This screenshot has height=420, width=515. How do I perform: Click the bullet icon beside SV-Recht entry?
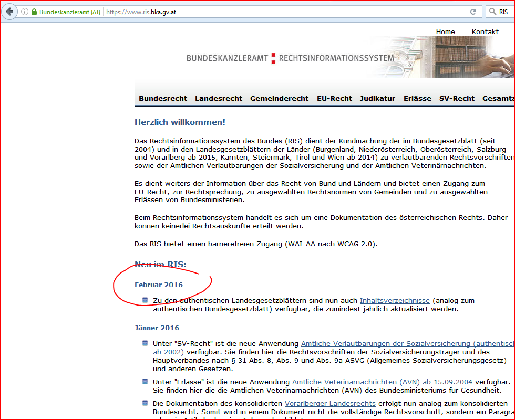(145, 343)
